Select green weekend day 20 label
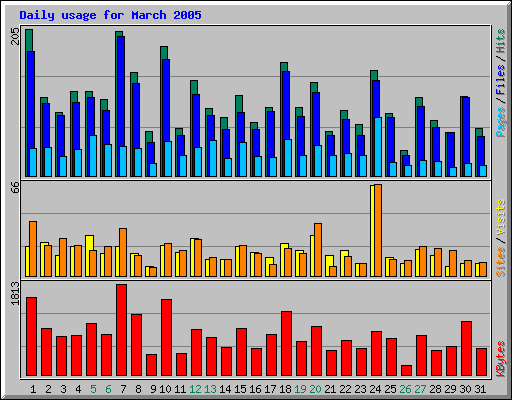 315,389
